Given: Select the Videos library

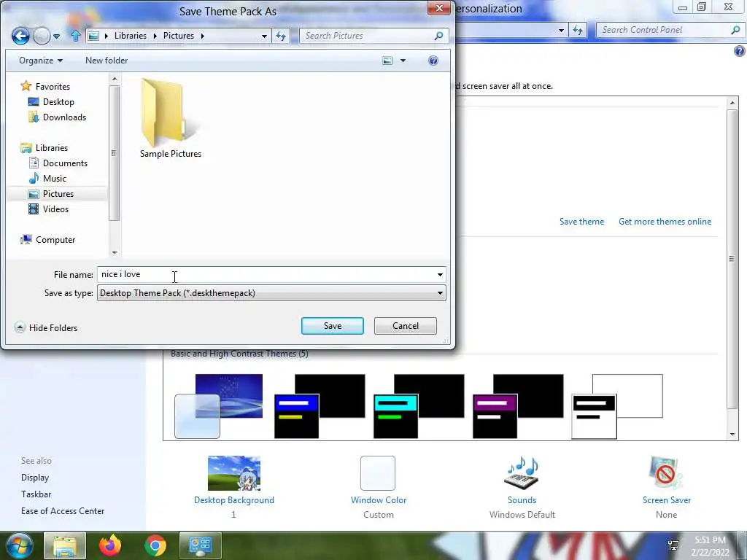Looking at the screenshot, I should pyautogui.click(x=49, y=209).
